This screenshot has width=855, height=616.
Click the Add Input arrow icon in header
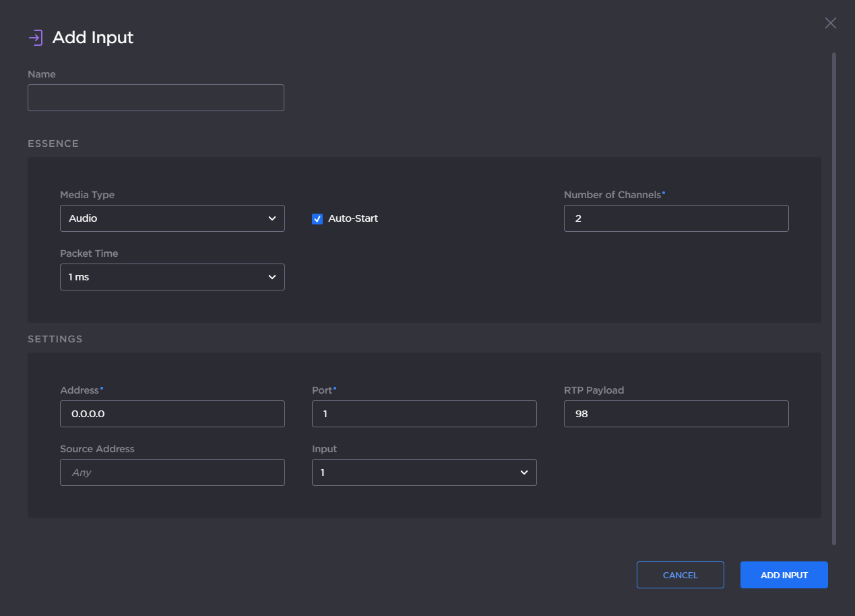click(x=36, y=38)
